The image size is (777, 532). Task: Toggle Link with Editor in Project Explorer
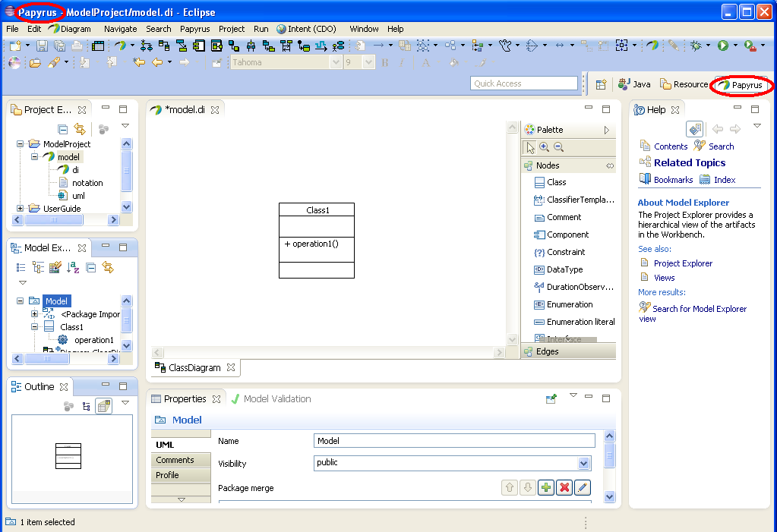[x=80, y=129]
